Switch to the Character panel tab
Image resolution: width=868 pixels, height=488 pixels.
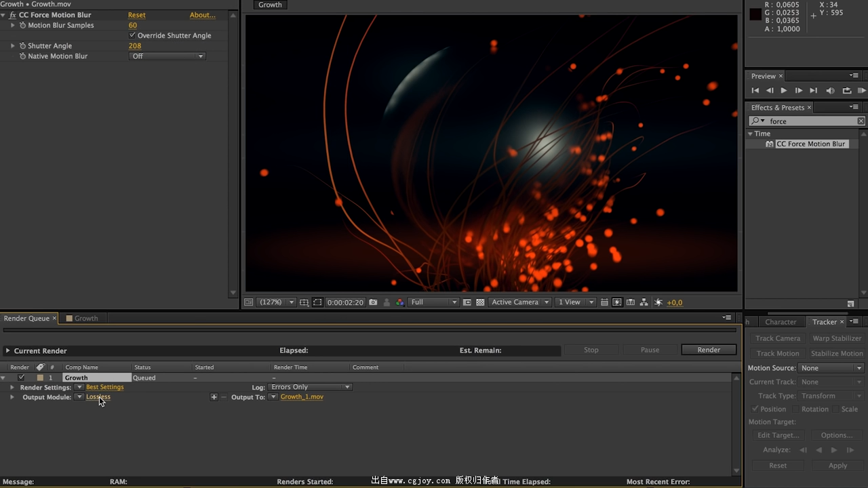point(781,322)
